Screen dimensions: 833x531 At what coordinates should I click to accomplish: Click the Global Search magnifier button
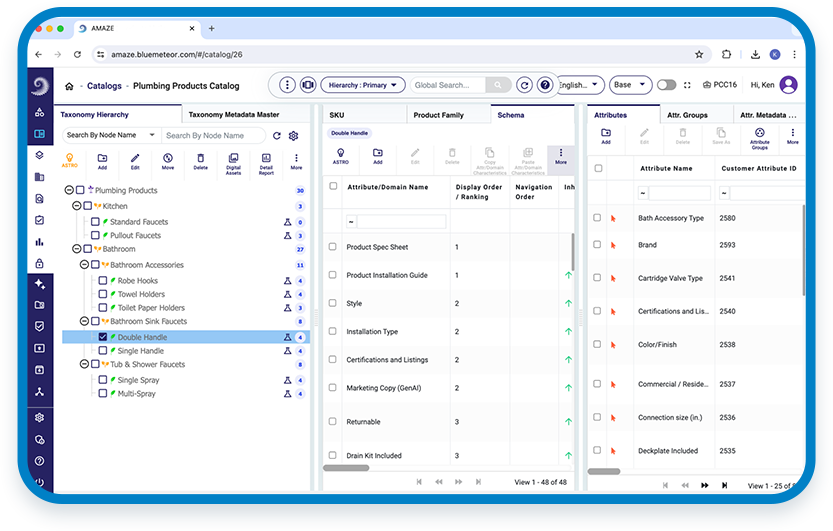point(498,85)
